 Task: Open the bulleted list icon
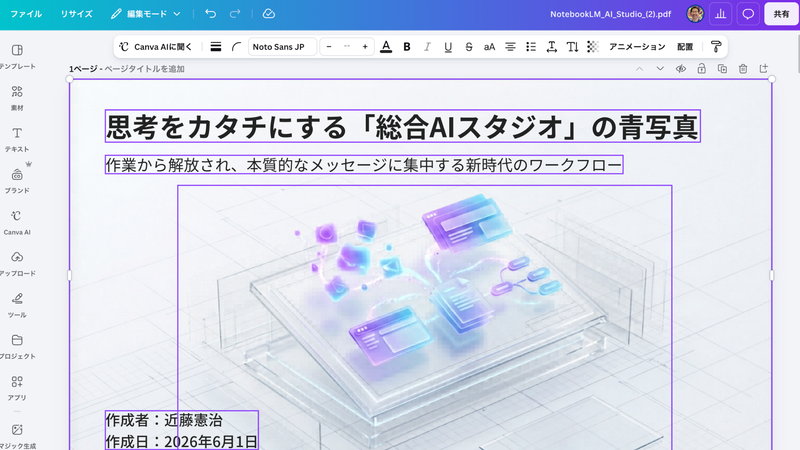[531, 47]
